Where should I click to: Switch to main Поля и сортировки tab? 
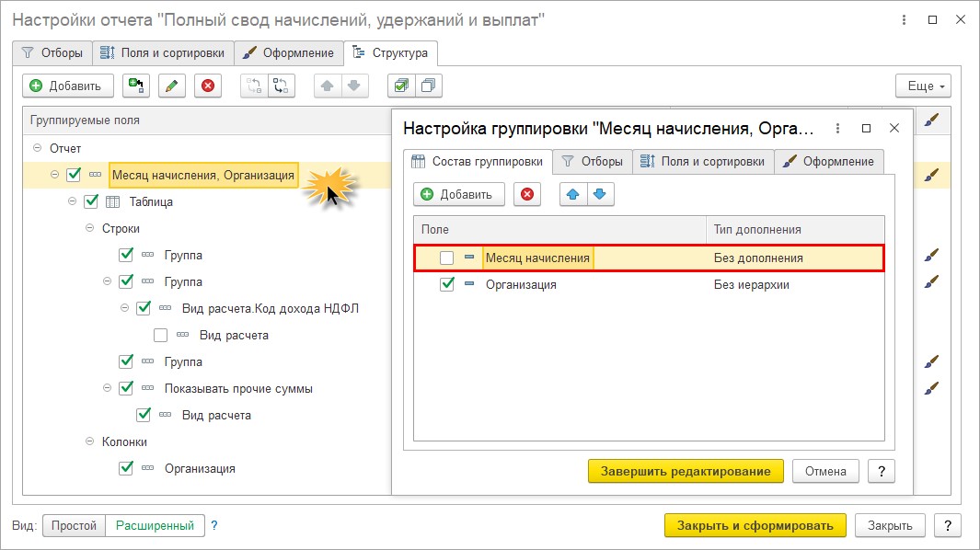point(163,53)
